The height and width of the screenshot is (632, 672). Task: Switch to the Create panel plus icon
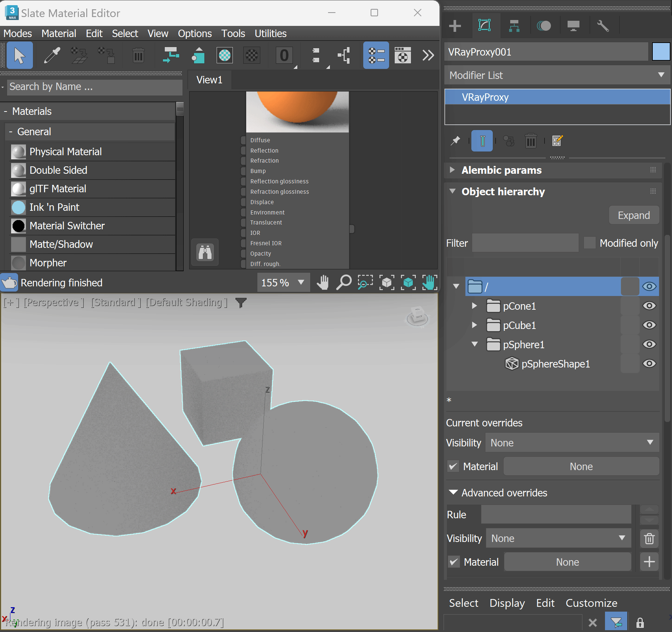click(x=455, y=26)
